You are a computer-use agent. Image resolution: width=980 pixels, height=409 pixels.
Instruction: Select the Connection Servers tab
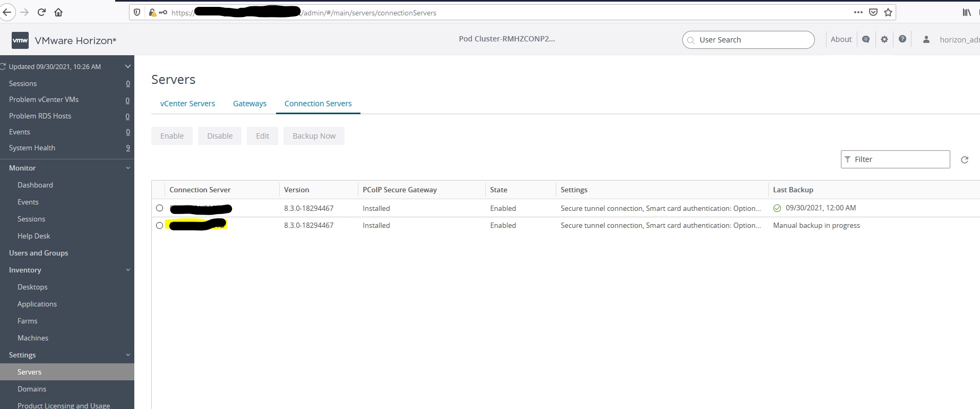(x=318, y=104)
